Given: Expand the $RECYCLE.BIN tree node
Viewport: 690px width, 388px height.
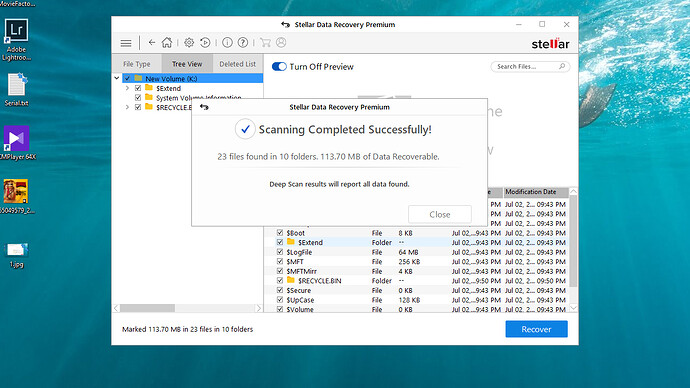Looking at the screenshot, I should tap(127, 107).
